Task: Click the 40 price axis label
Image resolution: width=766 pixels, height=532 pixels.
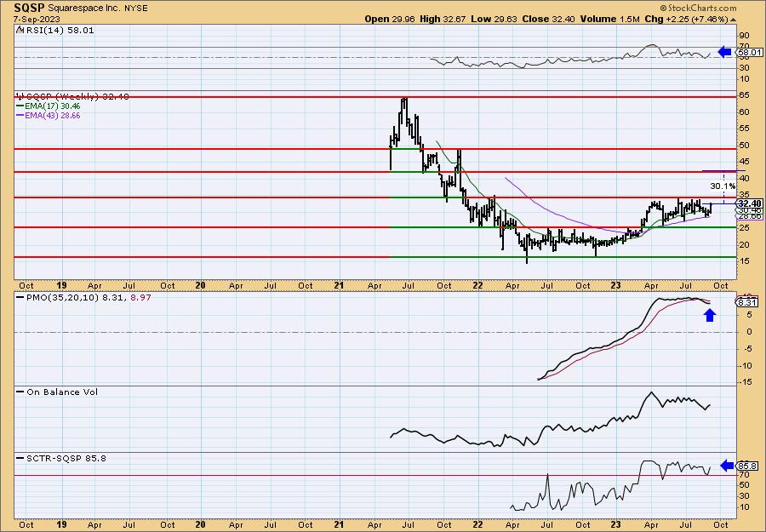Action: pos(745,178)
